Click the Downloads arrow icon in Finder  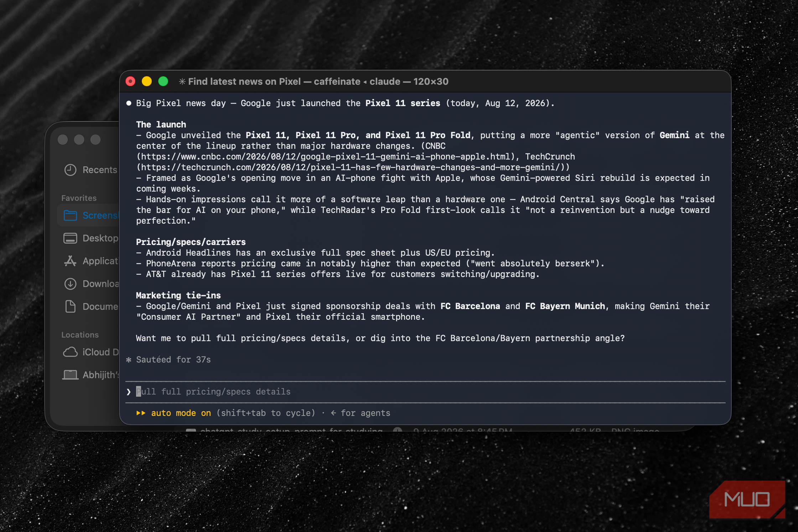tap(70, 283)
